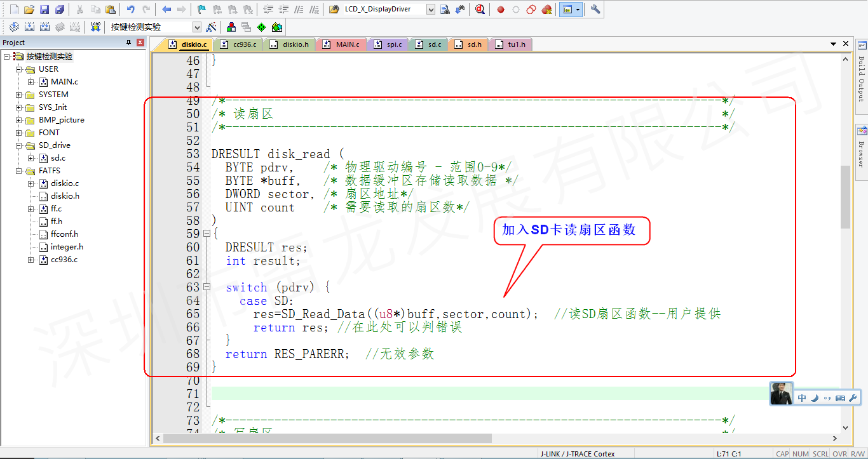The height and width of the screenshot is (459, 868).
Task: Select ffconf.h in the project tree
Action: (64, 234)
